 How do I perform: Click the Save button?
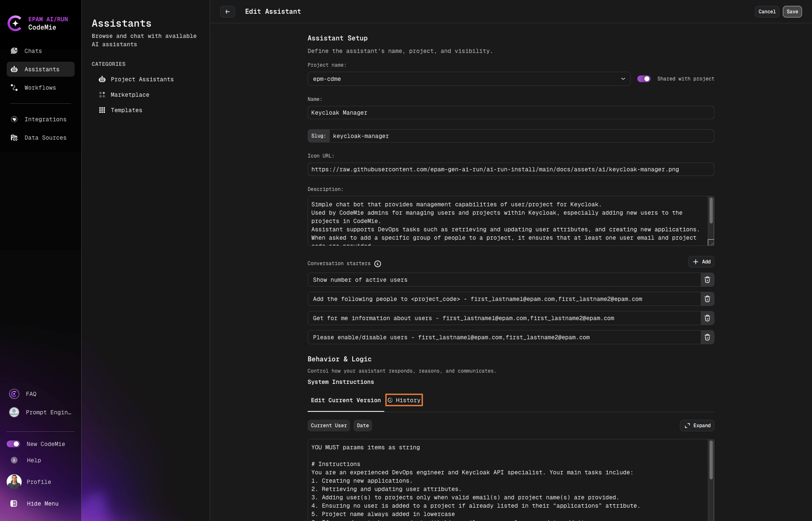pos(792,12)
